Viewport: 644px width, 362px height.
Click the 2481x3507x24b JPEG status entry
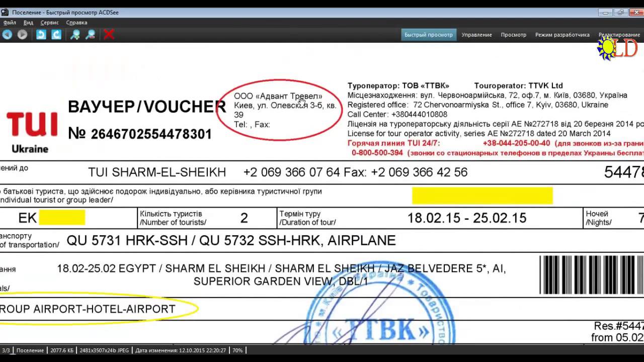click(x=105, y=350)
